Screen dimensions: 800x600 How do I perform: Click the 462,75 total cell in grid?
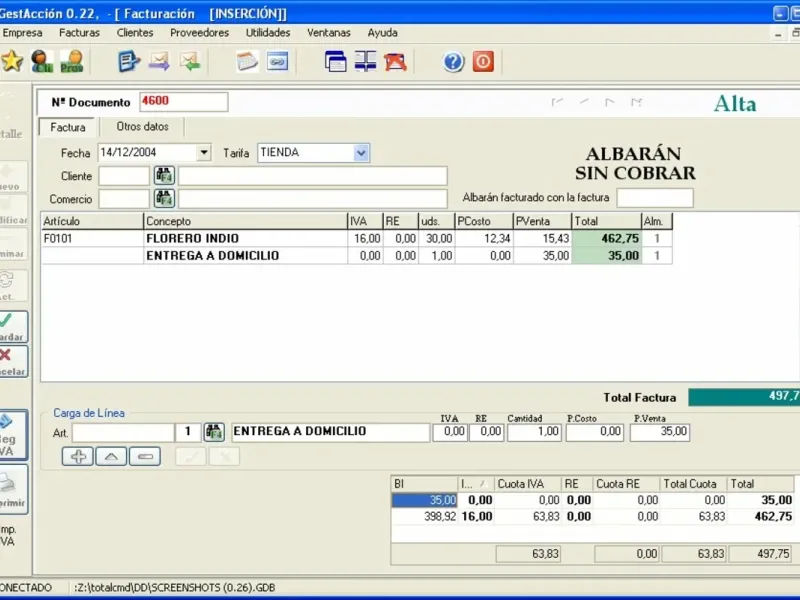click(x=607, y=238)
